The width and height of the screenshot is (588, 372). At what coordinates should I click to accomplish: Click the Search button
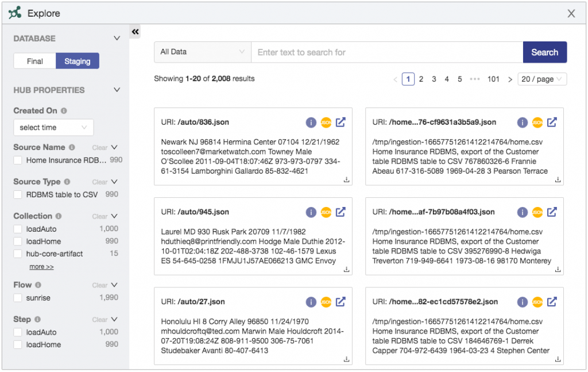point(544,52)
